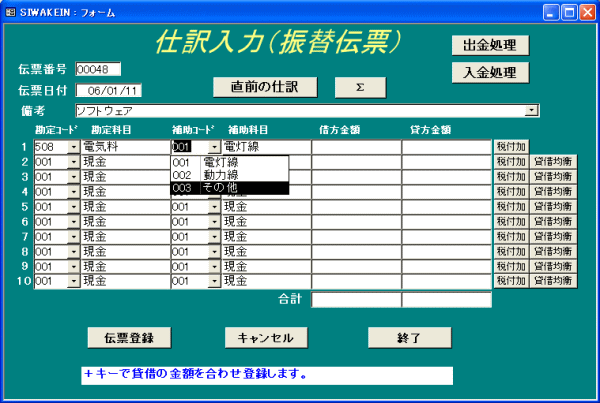Select 003 その他 list entry
The image size is (600, 403).
click(229, 188)
